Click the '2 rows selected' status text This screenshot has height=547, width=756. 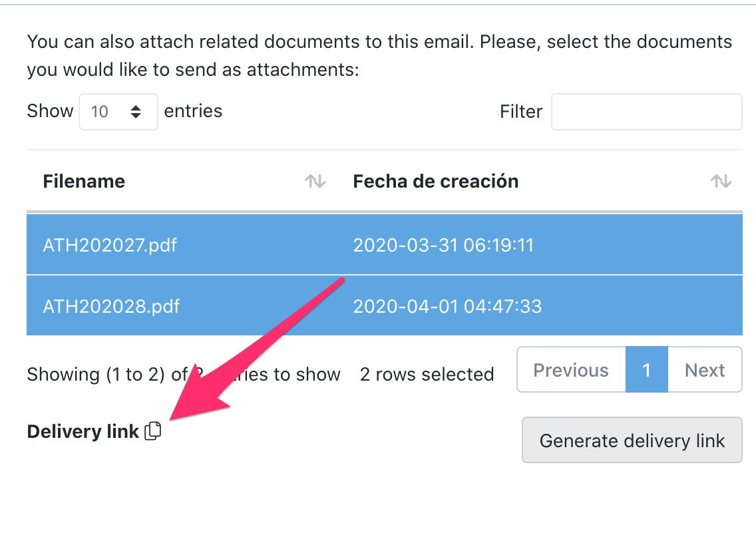(427, 375)
